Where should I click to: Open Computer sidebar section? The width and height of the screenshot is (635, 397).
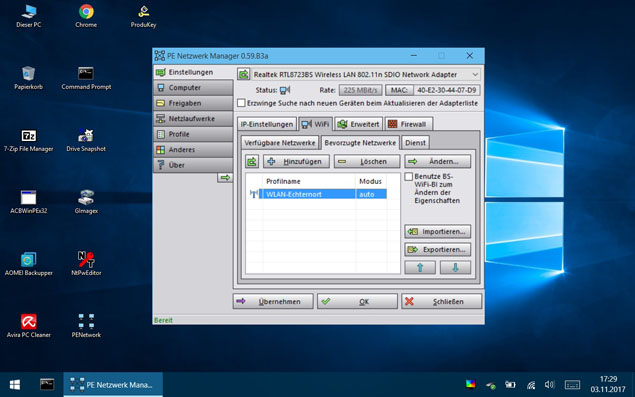(193, 88)
